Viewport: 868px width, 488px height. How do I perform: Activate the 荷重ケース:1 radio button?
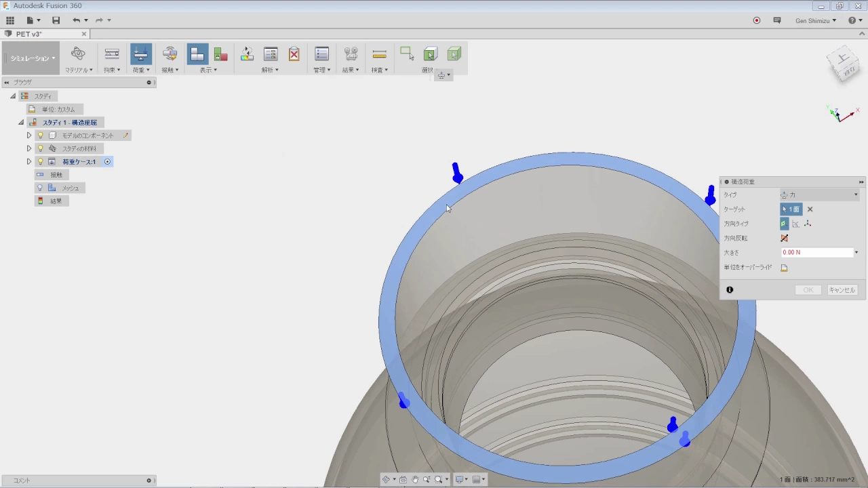coord(107,161)
